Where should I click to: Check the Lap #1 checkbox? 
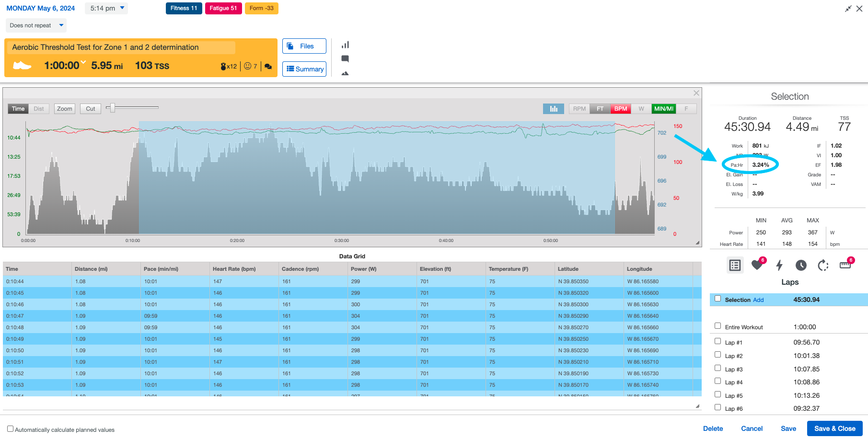click(x=718, y=341)
